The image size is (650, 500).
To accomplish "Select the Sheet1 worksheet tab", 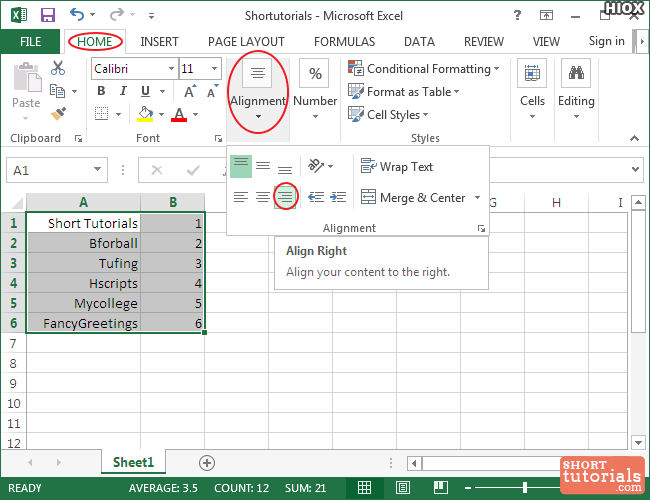I will (133, 462).
